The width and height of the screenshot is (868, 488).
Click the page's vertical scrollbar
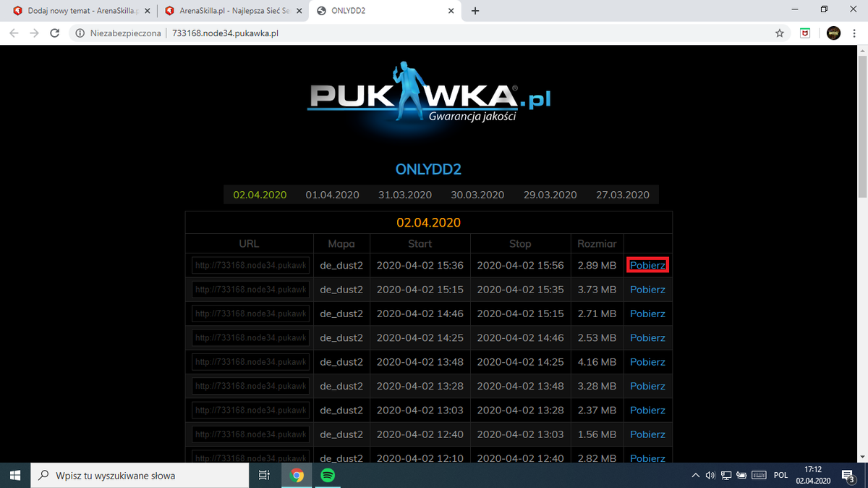tap(862, 253)
